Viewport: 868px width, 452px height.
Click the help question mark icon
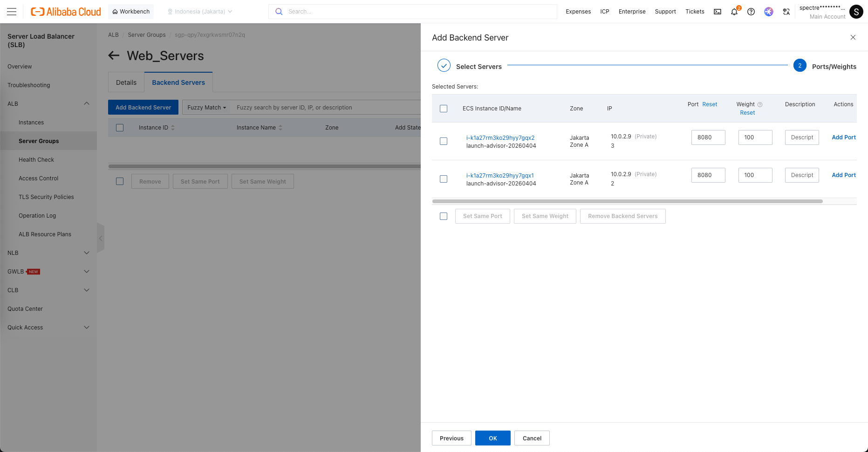[x=751, y=12]
